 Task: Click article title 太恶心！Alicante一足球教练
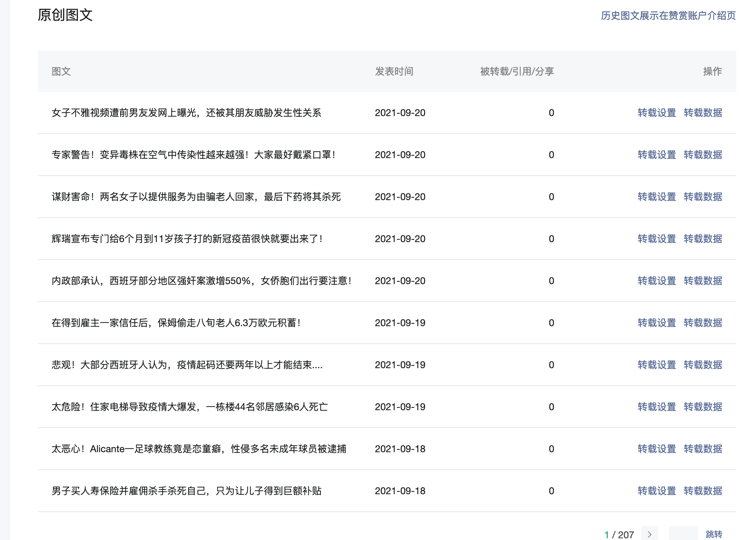click(199, 449)
